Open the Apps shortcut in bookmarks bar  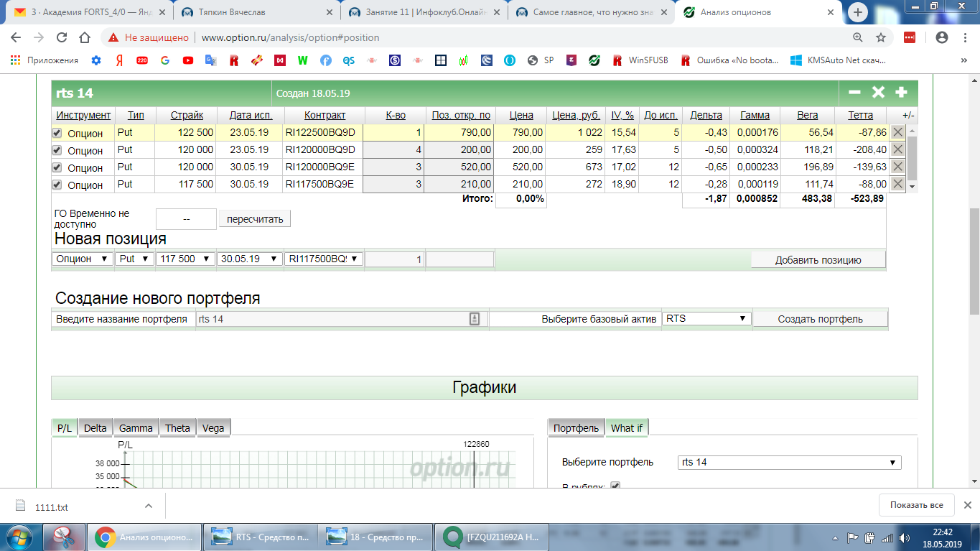(x=45, y=60)
